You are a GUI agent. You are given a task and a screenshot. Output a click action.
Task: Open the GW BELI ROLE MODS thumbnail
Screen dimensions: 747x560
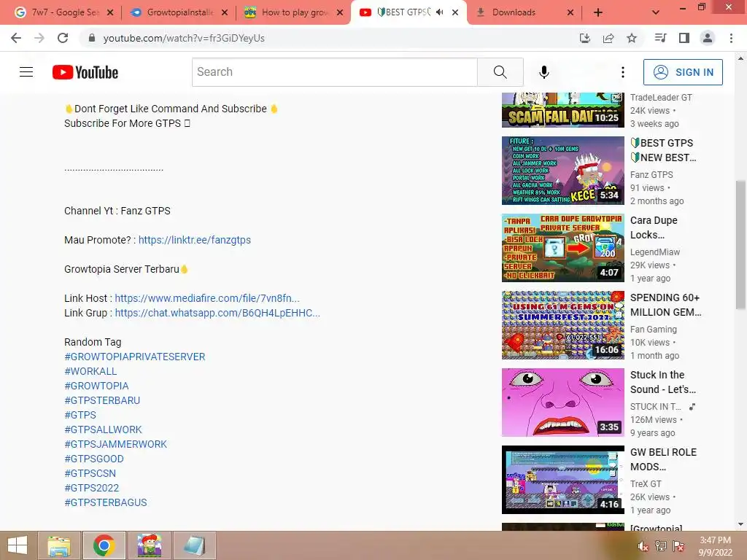pyautogui.click(x=562, y=480)
